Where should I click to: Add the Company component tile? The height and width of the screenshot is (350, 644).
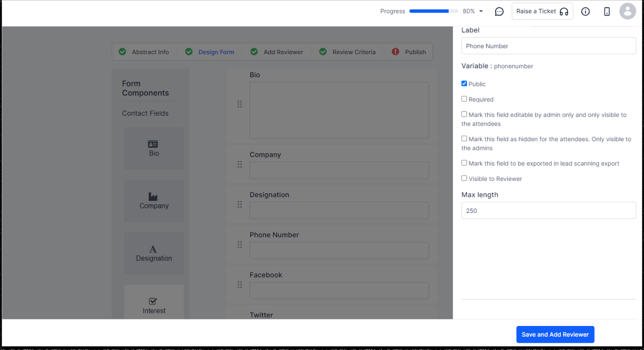tap(154, 201)
